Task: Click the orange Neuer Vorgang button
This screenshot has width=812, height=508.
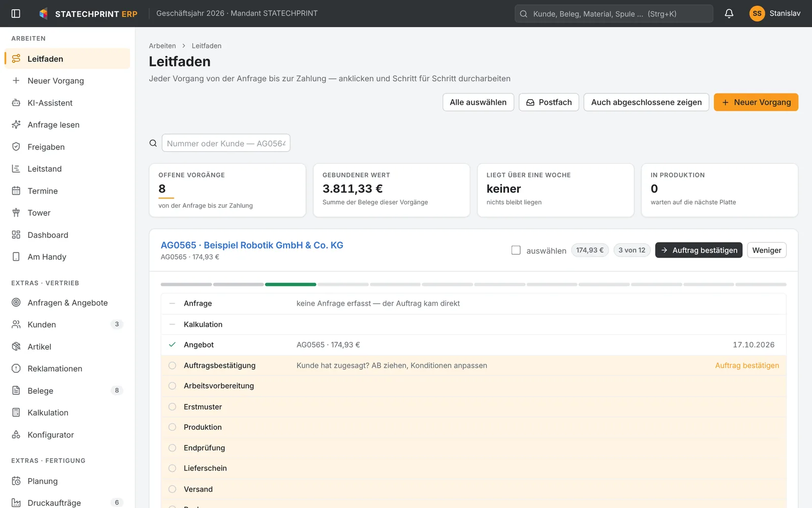Action: (756, 102)
